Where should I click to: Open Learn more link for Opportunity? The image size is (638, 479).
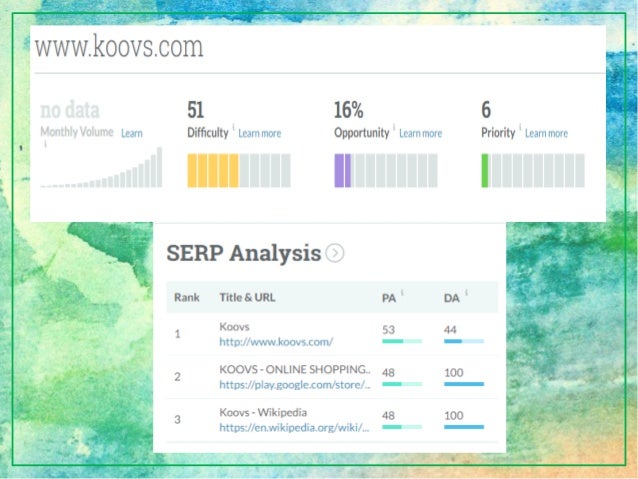(x=420, y=133)
